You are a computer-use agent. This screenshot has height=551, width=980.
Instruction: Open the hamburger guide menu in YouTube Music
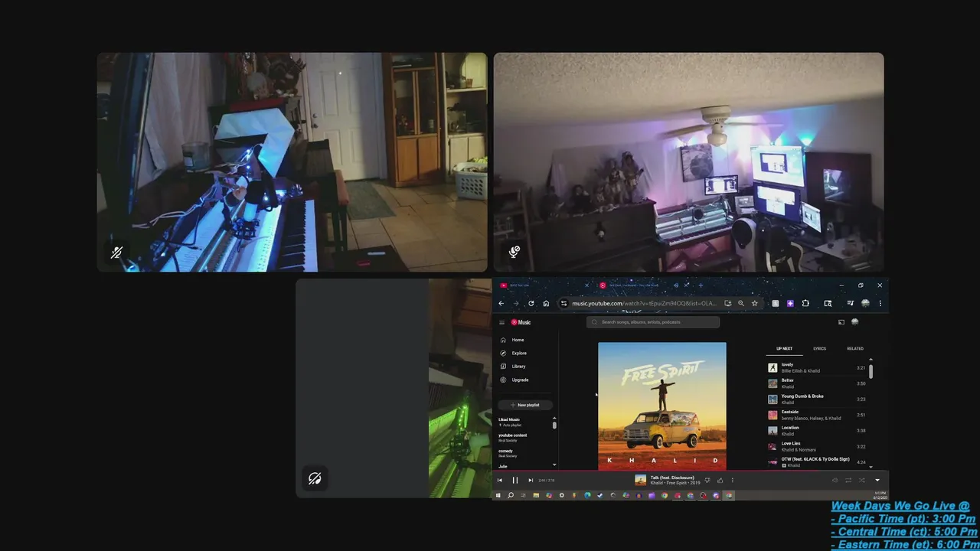(502, 322)
